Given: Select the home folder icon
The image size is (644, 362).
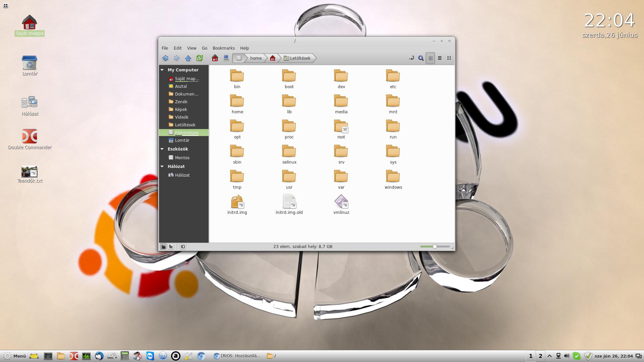Looking at the screenshot, I should tap(237, 104).
